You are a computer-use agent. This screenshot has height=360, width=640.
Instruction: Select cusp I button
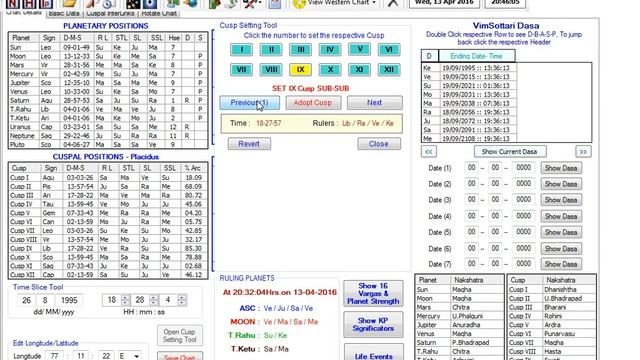[241, 50]
